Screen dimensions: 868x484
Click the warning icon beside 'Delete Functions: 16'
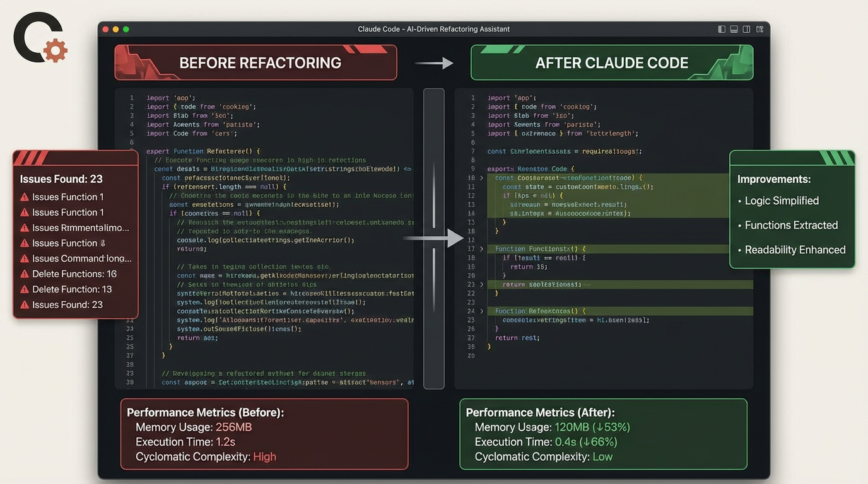pyautogui.click(x=25, y=274)
